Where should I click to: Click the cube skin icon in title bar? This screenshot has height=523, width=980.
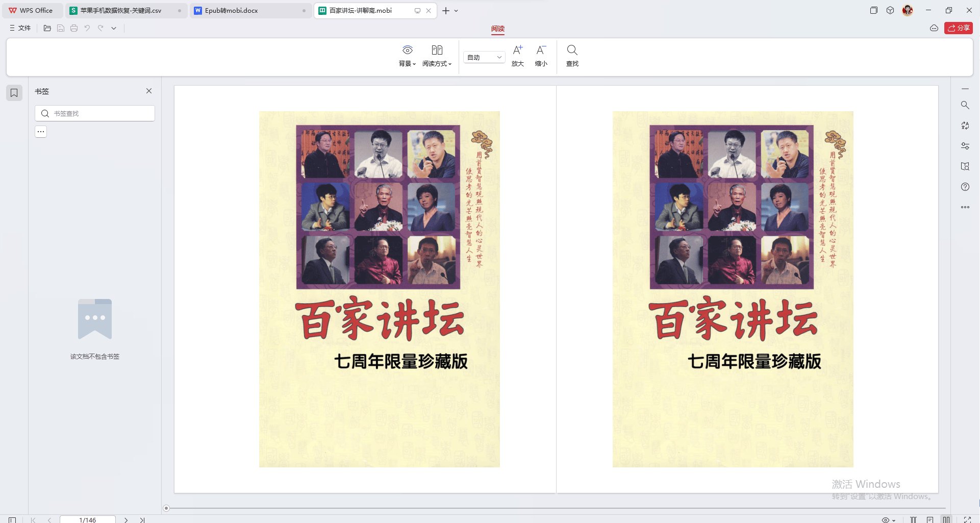890,10
